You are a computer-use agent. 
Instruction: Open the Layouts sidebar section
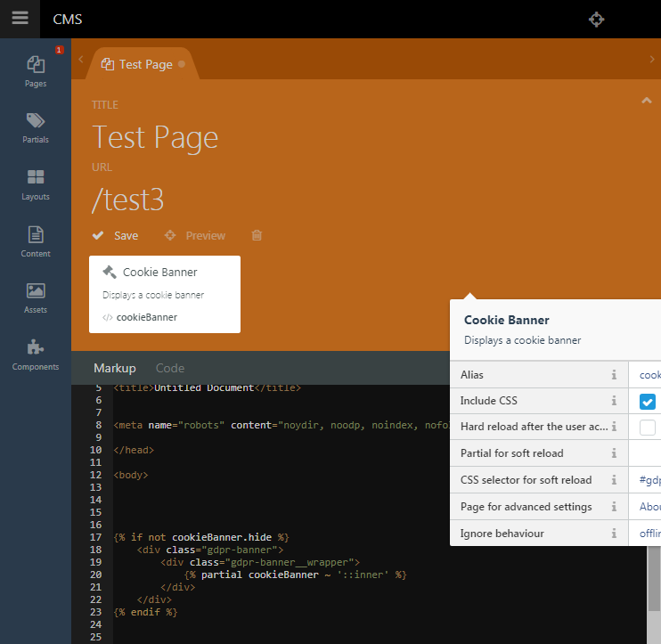coord(36,185)
